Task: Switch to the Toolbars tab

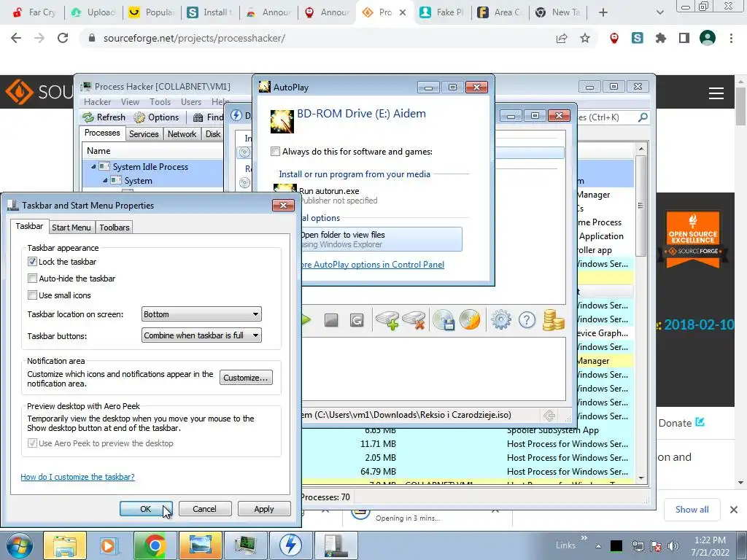Action: [115, 227]
